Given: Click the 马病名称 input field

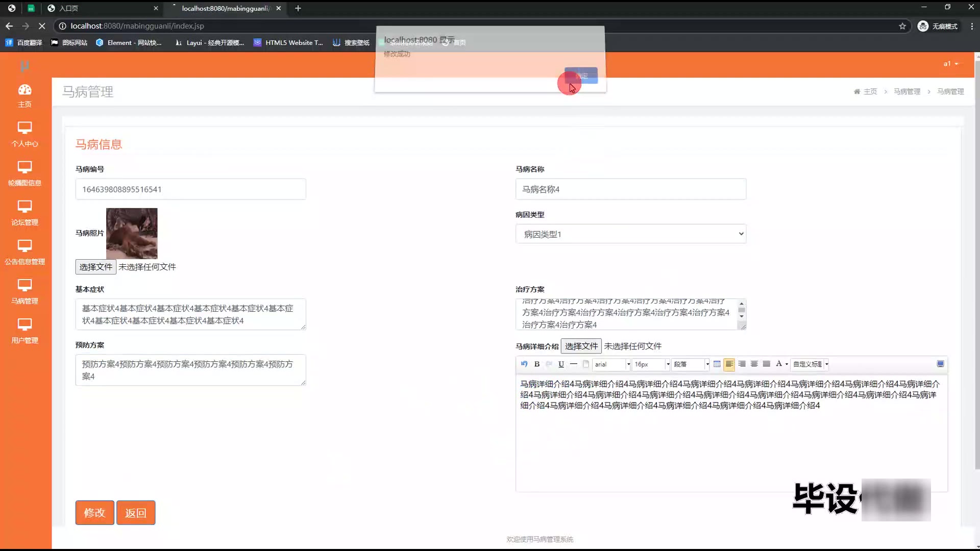Looking at the screenshot, I should tap(631, 189).
